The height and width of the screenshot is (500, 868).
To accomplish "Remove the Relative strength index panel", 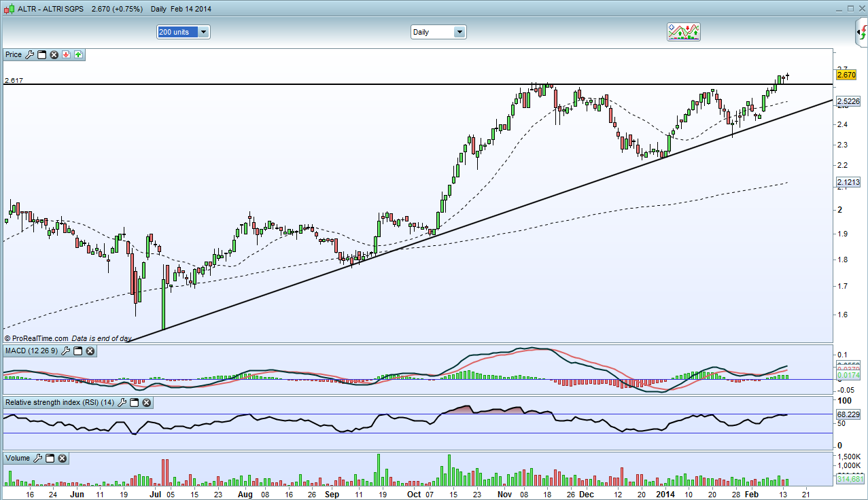I will point(147,403).
